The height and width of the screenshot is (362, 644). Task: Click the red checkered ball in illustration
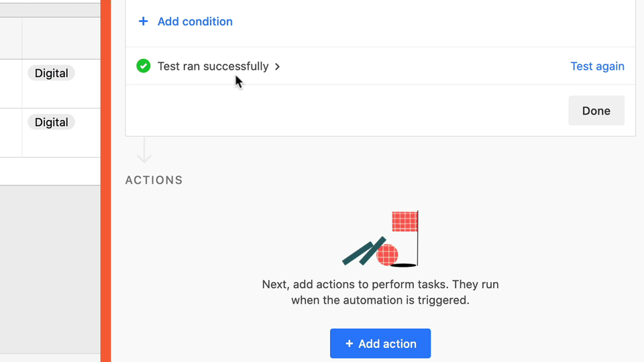[x=387, y=255]
